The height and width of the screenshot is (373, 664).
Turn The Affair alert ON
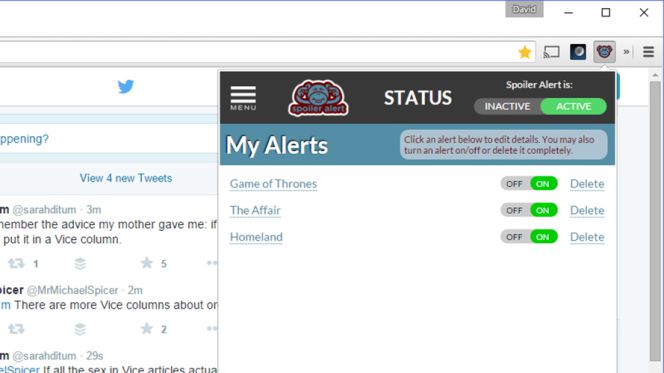coord(543,210)
